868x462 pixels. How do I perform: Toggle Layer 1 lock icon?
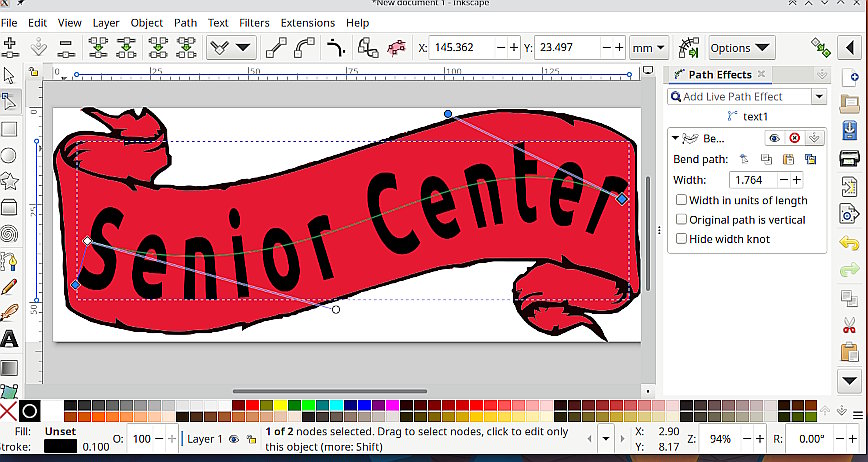pyautogui.click(x=251, y=439)
